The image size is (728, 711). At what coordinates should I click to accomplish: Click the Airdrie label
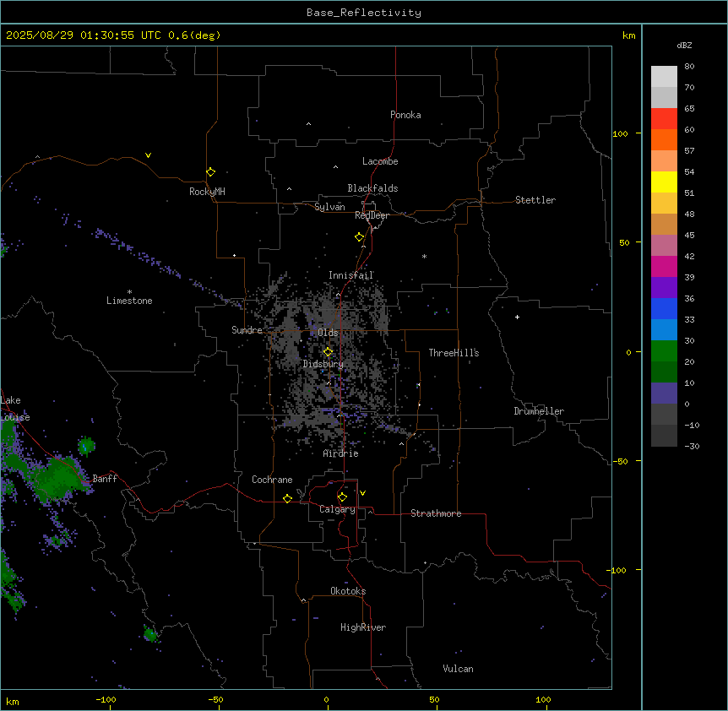coord(341,453)
